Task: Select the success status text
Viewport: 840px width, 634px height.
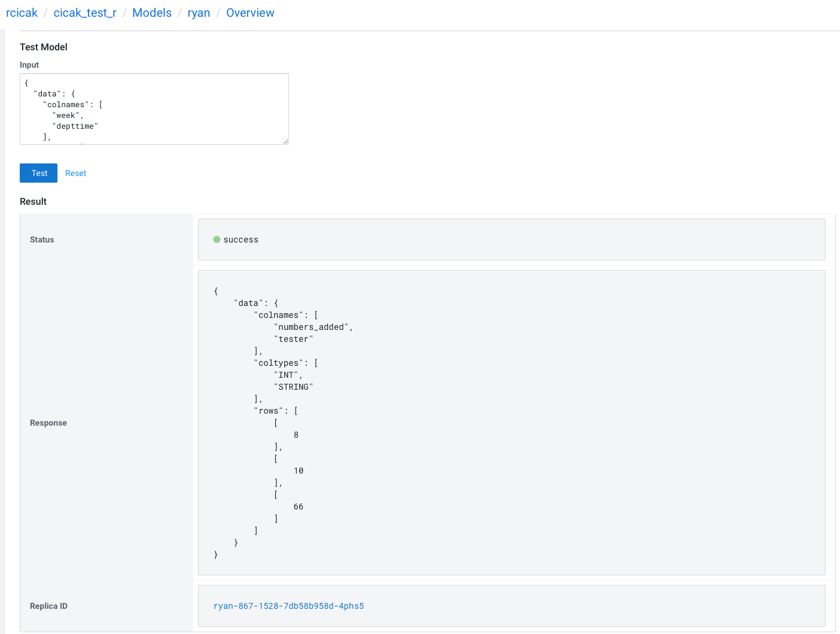Action: (x=241, y=239)
